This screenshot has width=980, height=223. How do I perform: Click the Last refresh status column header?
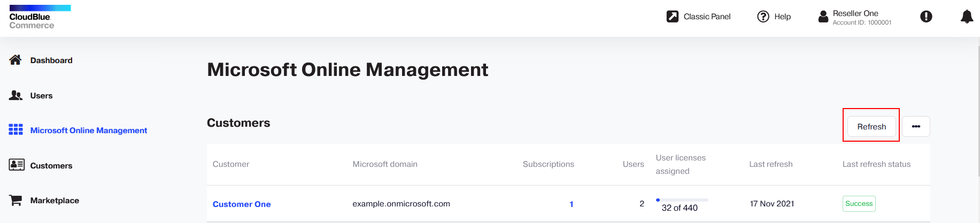(876, 164)
